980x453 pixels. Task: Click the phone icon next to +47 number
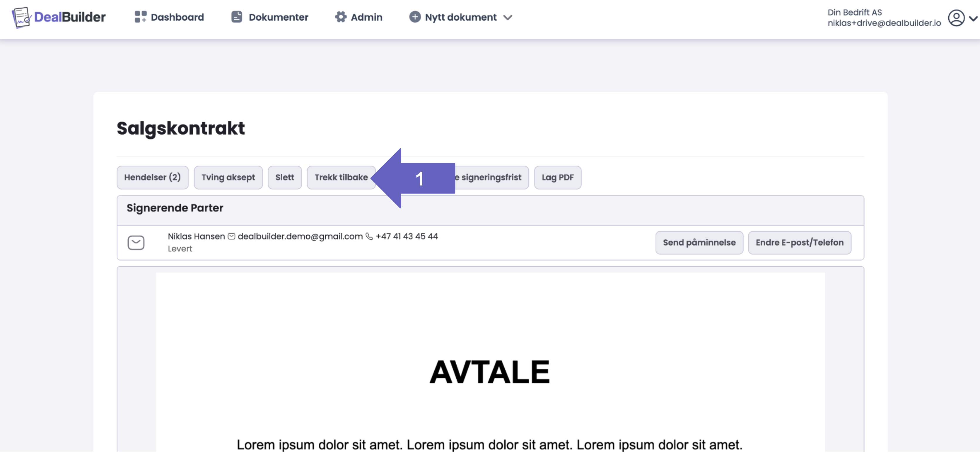369,236
